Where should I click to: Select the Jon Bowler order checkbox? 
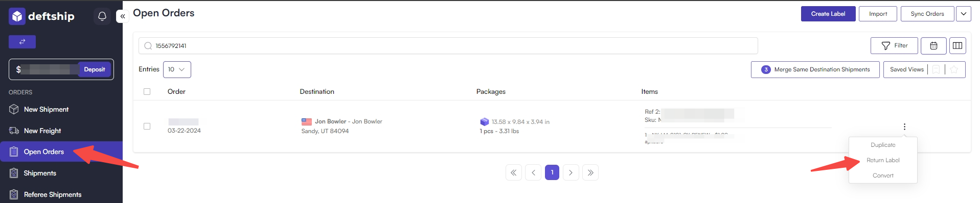click(x=147, y=126)
